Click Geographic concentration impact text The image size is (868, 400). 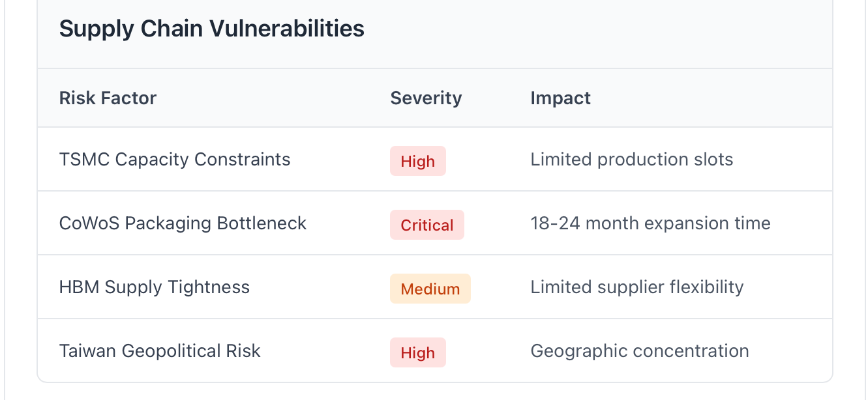[x=640, y=351]
